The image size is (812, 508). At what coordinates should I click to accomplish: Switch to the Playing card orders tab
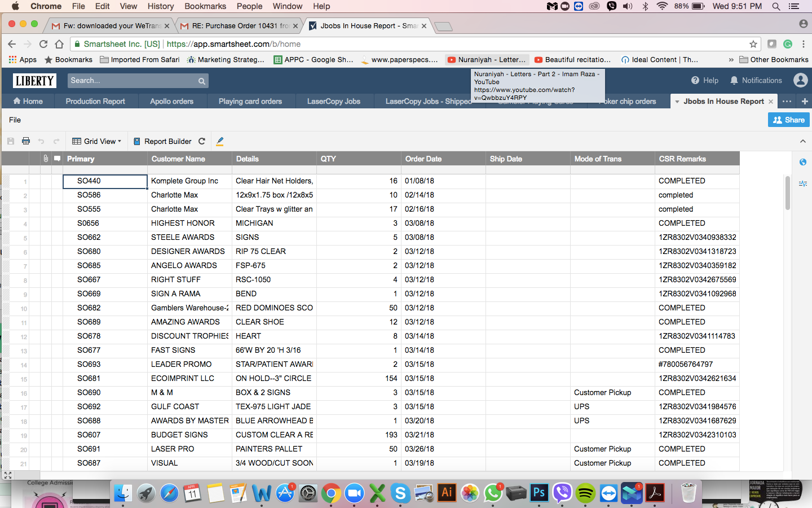pyautogui.click(x=250, y=101)
